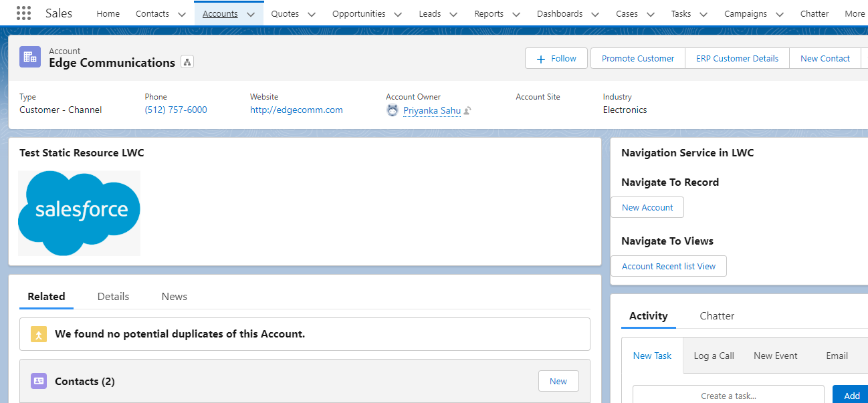The height and width of the screenshot is (403, 868).
Task: Click the Customer - Channel type value
Action: coord(61,110)
